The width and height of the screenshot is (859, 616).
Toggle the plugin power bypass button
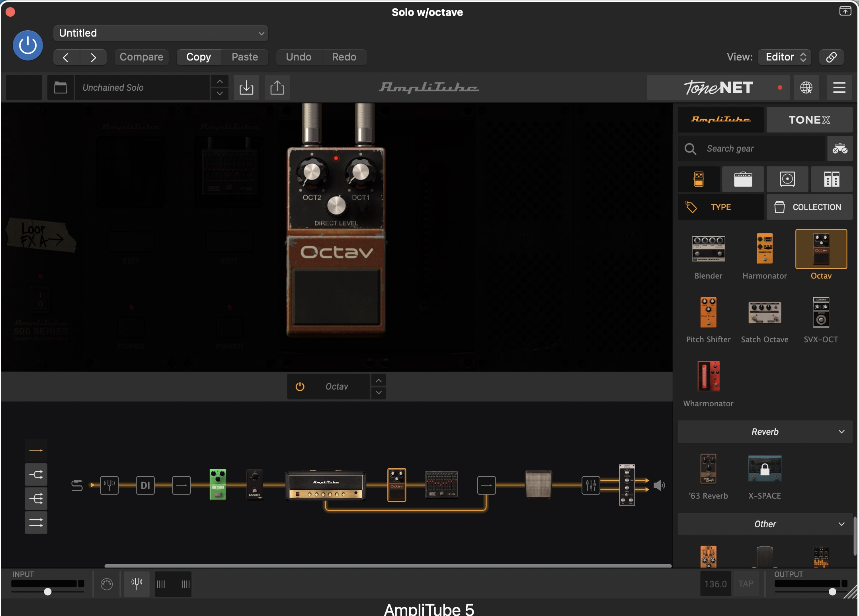(28, 45)
